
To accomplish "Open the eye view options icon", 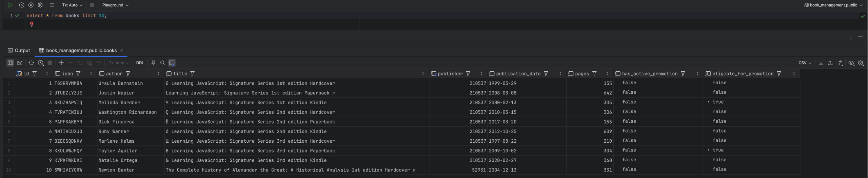I will pos(851,63).
